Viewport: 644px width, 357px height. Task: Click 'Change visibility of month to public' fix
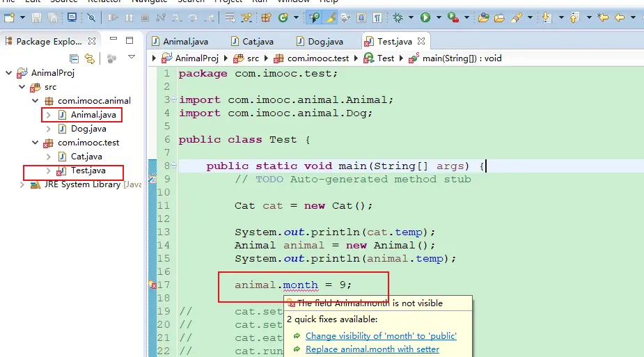click(381, 335)
